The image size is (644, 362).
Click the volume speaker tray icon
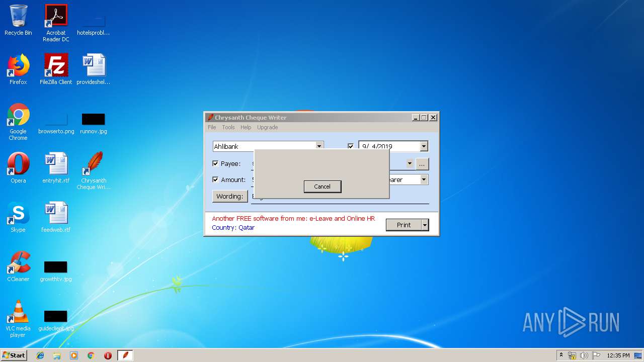(584, 355)
